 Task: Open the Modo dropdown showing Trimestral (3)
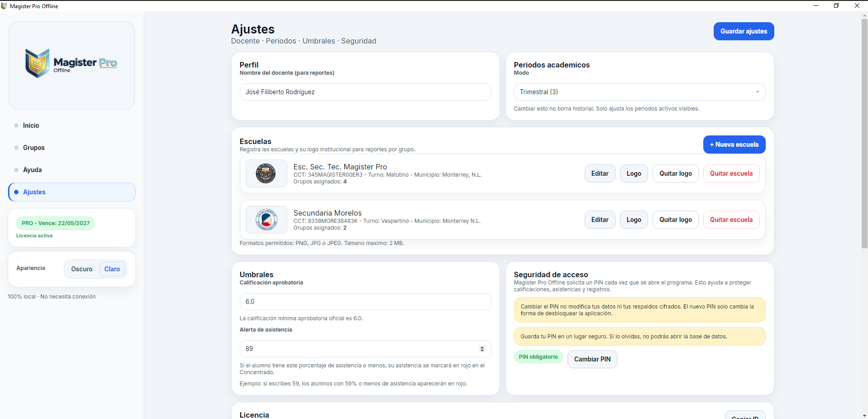point(639,92)
